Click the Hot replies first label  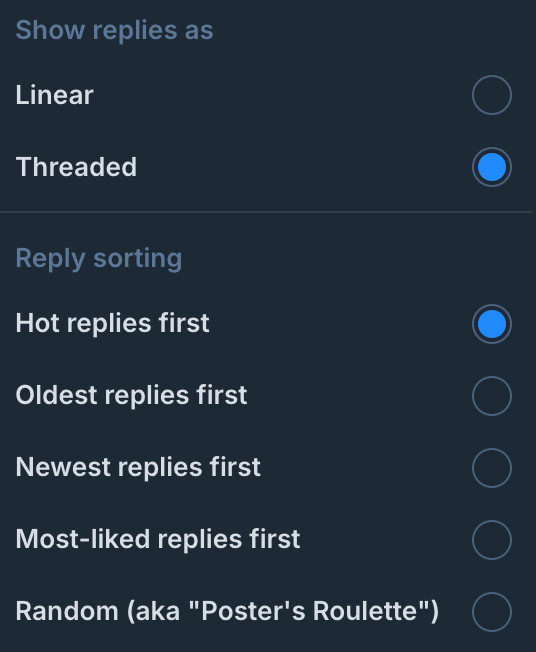[112, 323]
